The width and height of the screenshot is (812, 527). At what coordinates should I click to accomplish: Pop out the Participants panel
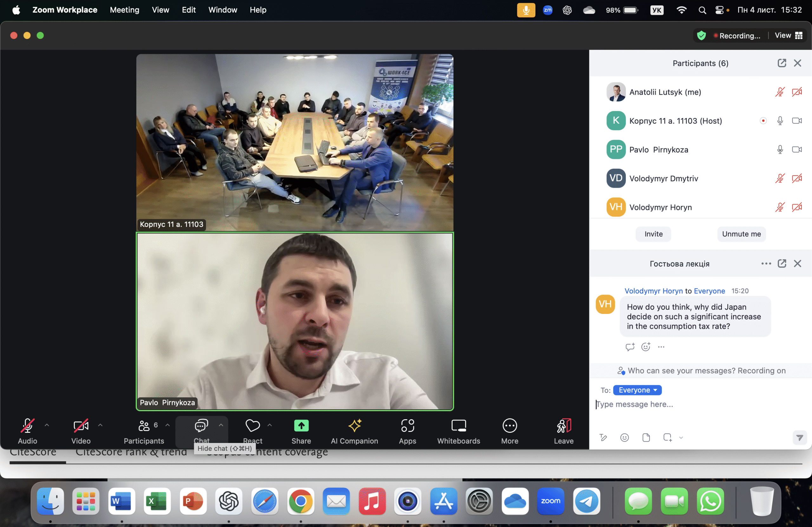tap(782, 63)
